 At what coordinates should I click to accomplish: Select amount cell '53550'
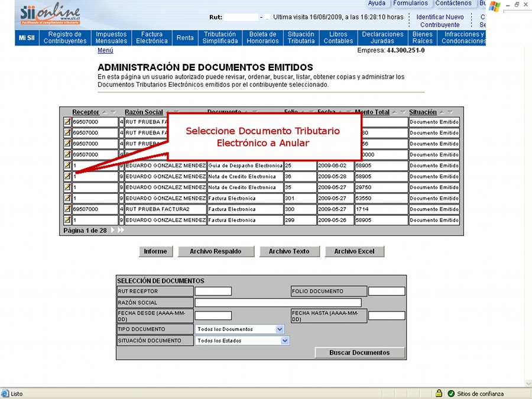[x=381, y=198]
